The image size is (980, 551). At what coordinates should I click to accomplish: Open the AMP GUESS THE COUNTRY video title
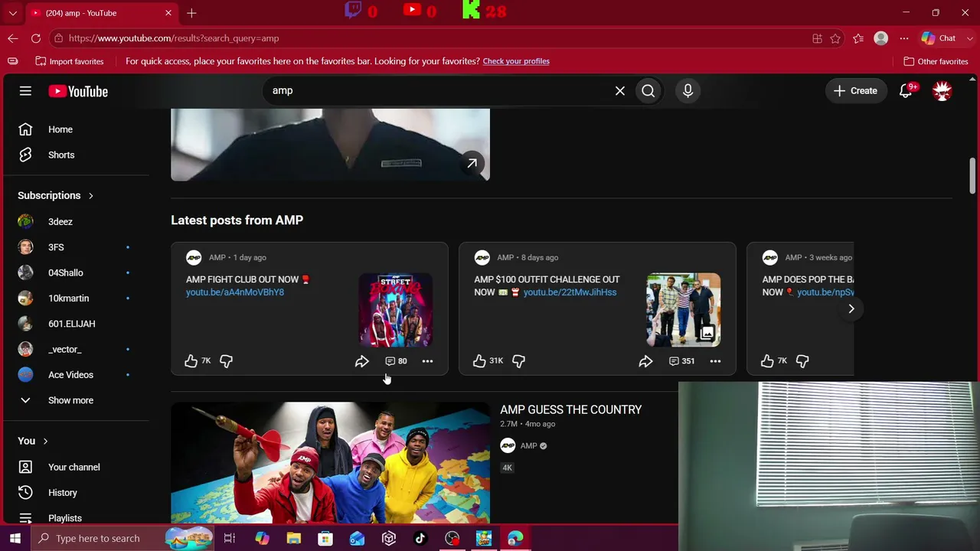(x=571, y=409)
